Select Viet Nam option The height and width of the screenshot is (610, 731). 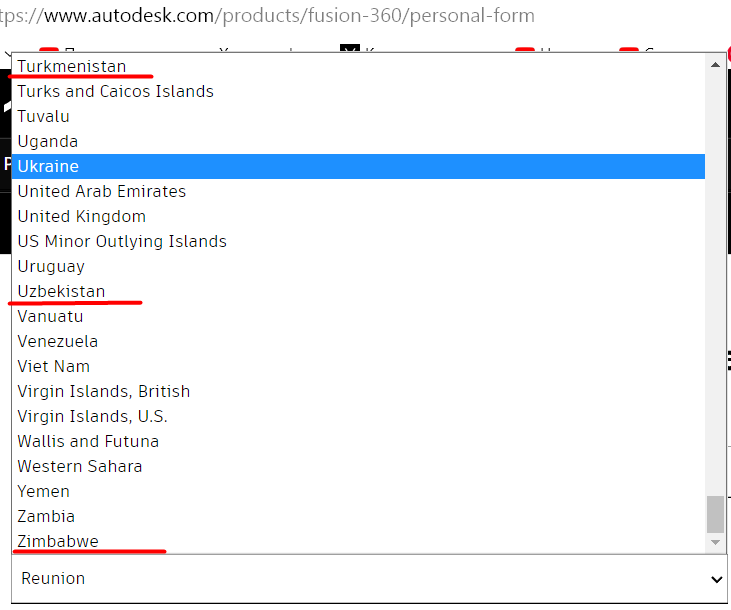pyautogui.click(x=53, y=366)
